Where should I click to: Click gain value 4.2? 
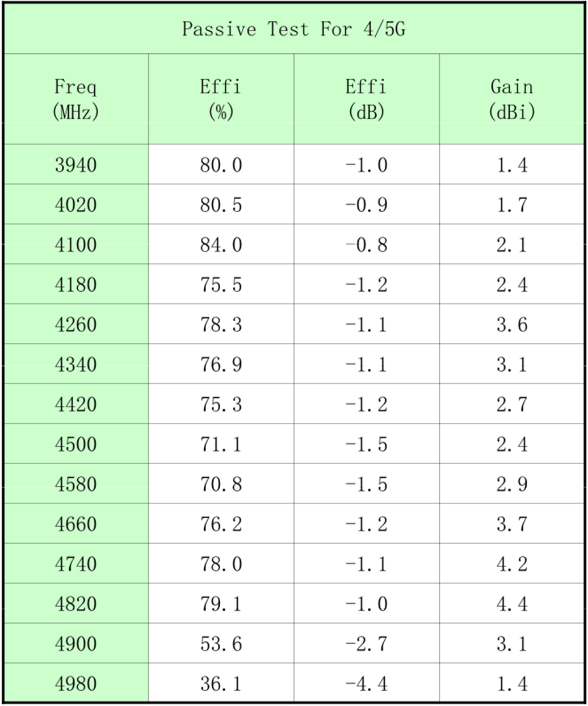point(512,564)
